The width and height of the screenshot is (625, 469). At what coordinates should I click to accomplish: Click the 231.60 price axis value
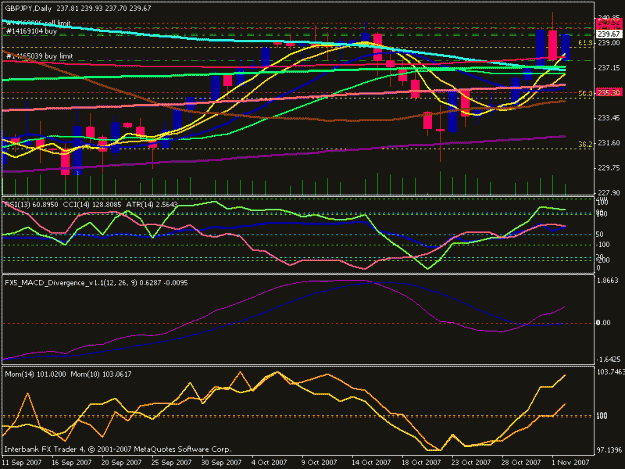(609, 143)
